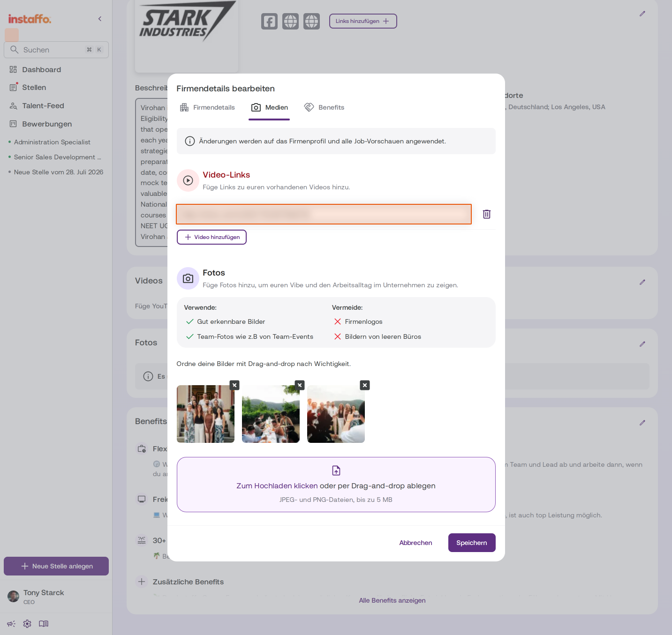This screenshot has height=635, width=672.
Task: Open Bewerbungen in the sidebar
Action: pos(47,124)
